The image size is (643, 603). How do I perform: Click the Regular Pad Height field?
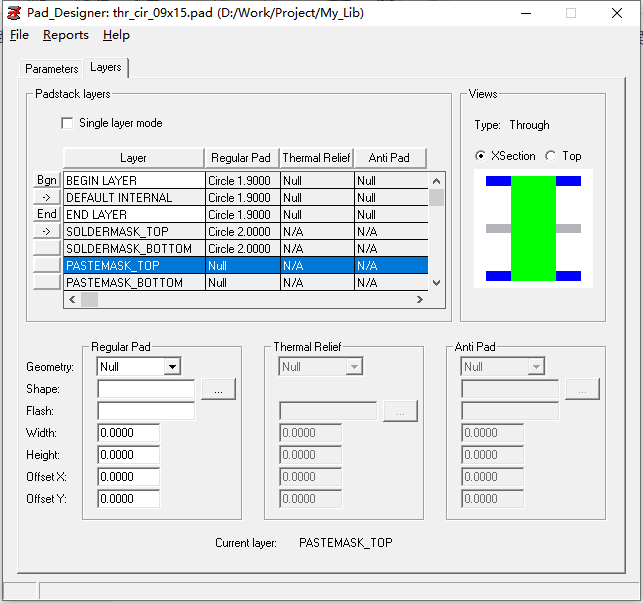[129, 455]
